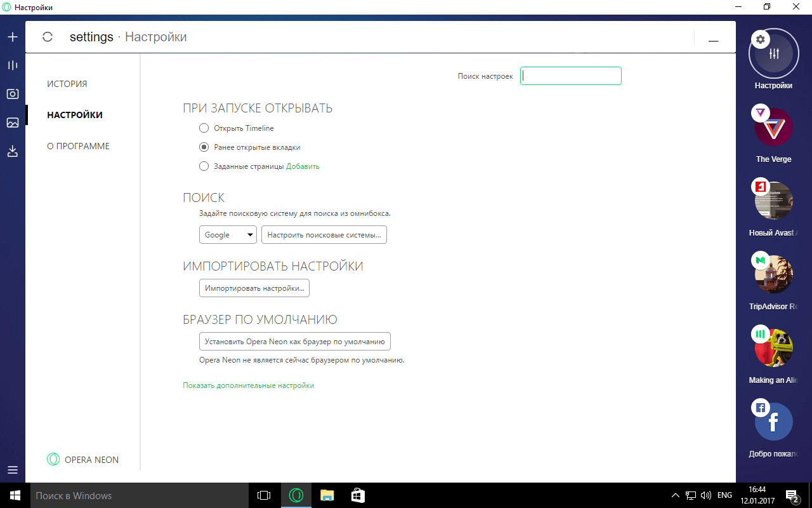Viewport: 812px width, 508px height.
Task: Open the hamburger menu in the sidebar
Action: [x=12, y=470]
